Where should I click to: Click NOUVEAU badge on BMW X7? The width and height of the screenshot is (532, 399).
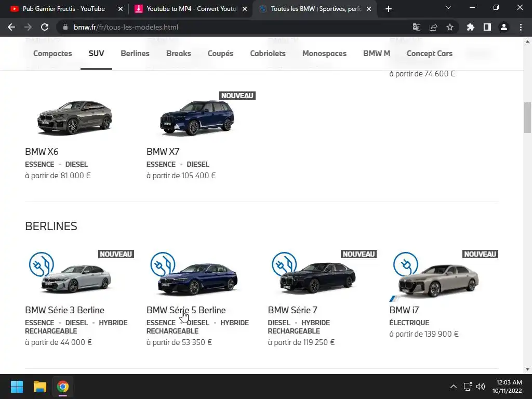pyautogui.click(x=237, y=96)
